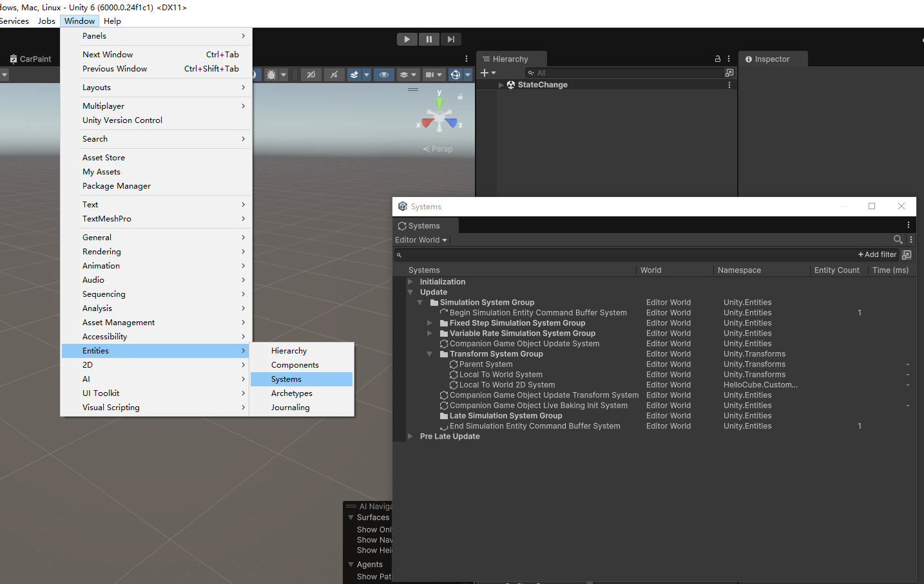The image size is (924, 584).
Task: Open Hierarchy panel more options menu
Action: (x=729, y=59)
